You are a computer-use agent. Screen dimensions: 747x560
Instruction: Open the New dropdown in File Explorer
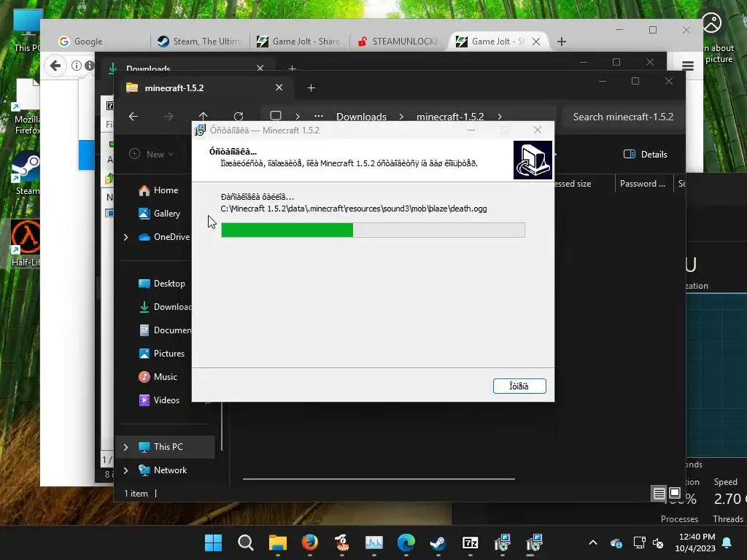tap(151, 154)
